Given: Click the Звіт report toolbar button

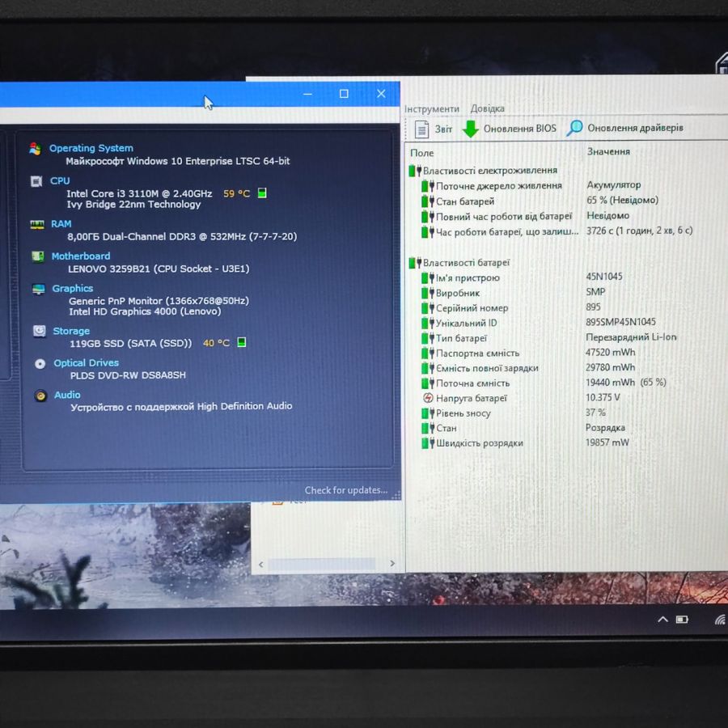Looking at the screenshot, I should point(434,129).
